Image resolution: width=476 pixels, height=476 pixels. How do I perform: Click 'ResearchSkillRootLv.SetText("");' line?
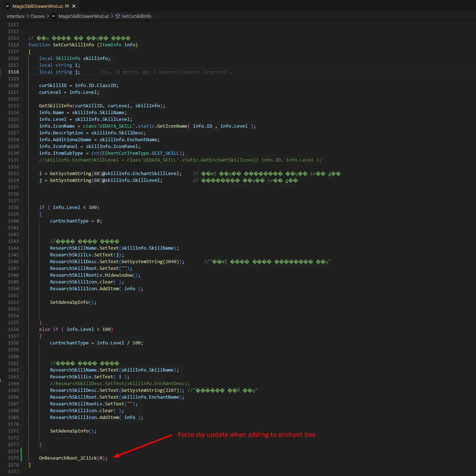coord(94,404)
